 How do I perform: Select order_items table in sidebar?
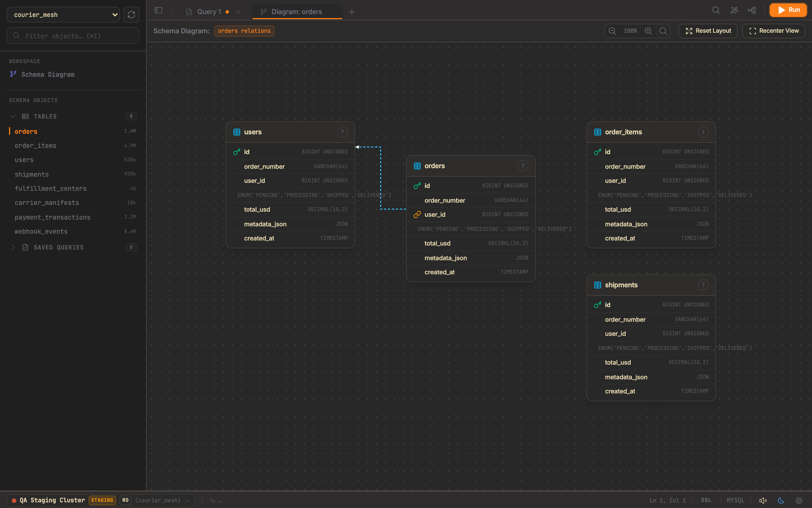pyautogui.click(x=73, y=145)
